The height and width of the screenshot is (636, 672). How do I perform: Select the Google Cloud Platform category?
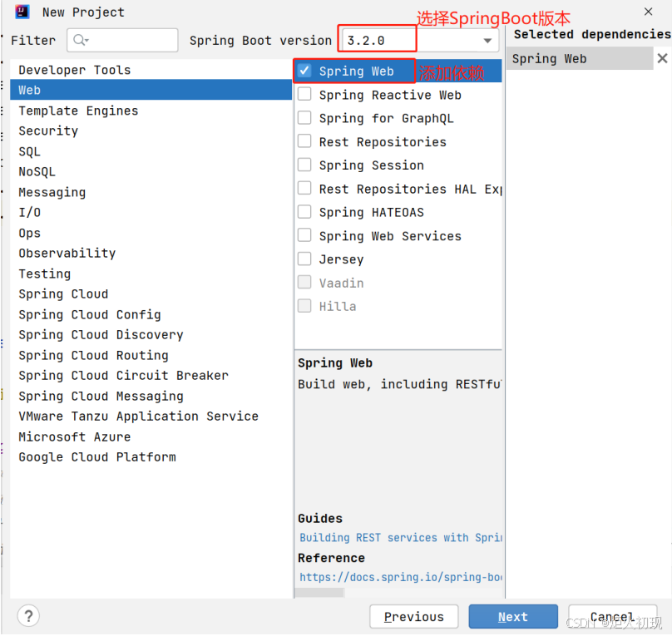[151, 457]
